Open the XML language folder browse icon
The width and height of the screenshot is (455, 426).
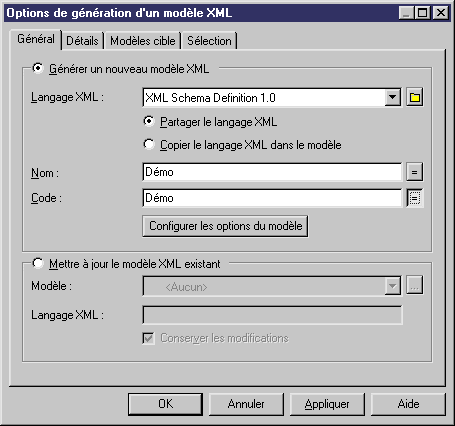click(415, 97)
